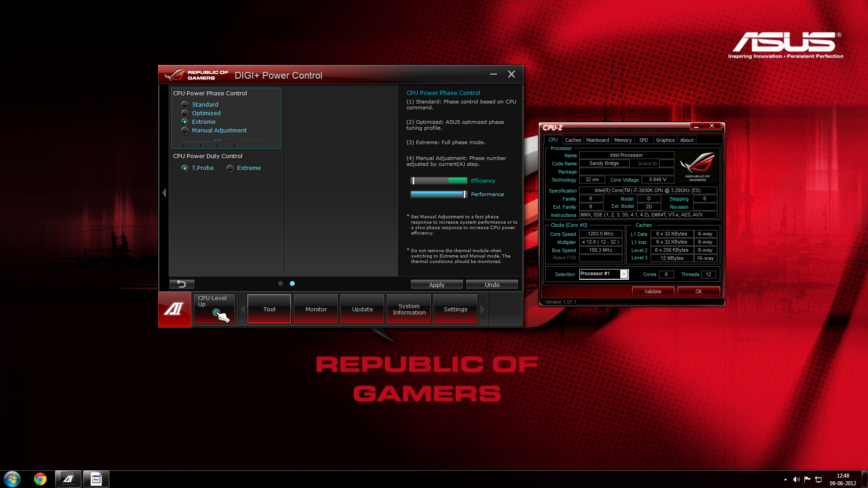Open Update menu button

pos(362,309)
